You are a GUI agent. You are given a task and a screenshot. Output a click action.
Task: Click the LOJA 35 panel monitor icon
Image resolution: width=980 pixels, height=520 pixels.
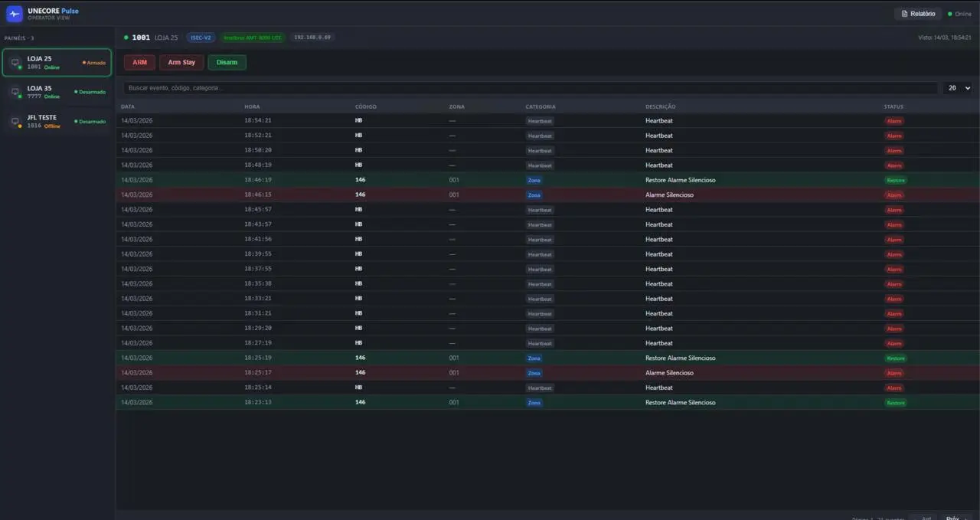pyautogui.click(x=15, y=92)
